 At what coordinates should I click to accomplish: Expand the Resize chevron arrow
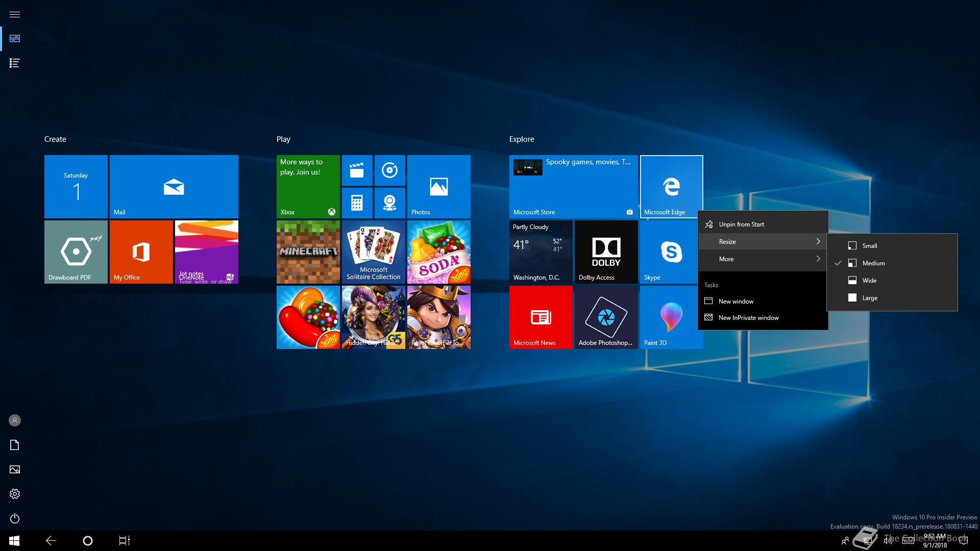pos(818,242)
